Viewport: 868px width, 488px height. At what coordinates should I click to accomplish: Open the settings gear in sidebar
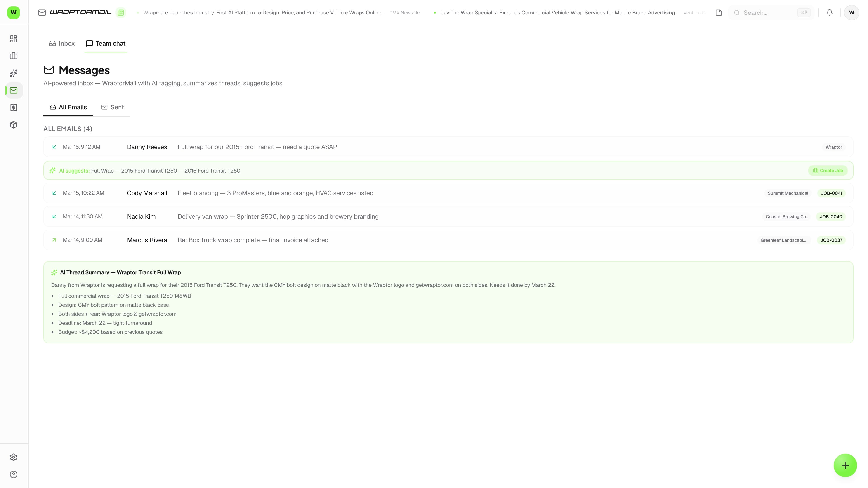click(x=14, y=457)
